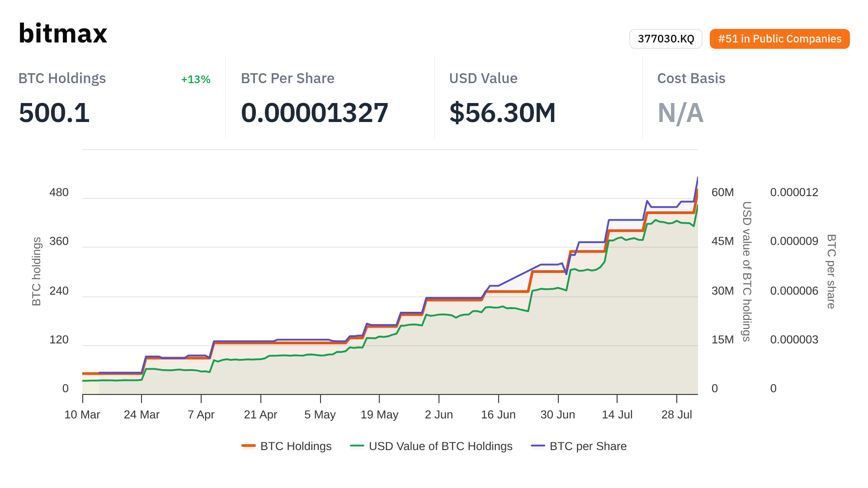Click the BTC Per Share 0.00001327 value
The height and width of the screenshot is (488, 868).
point(315,113)
